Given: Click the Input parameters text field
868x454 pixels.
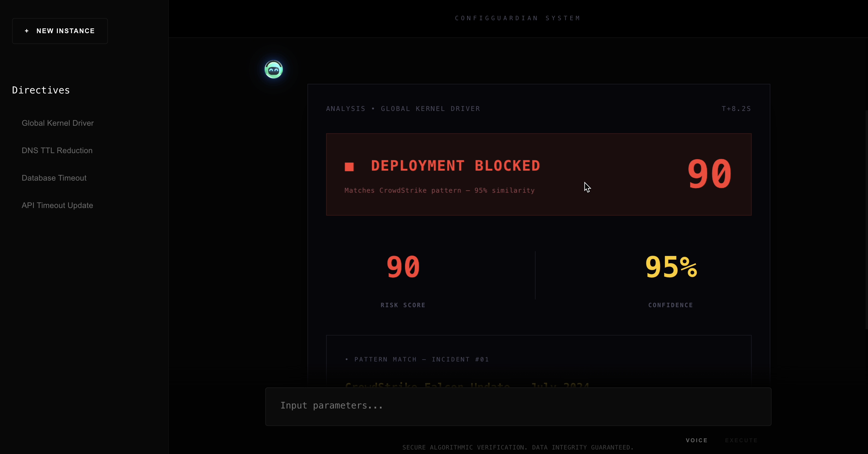Looking at the screenshot, I should click(x=518, y=406).
